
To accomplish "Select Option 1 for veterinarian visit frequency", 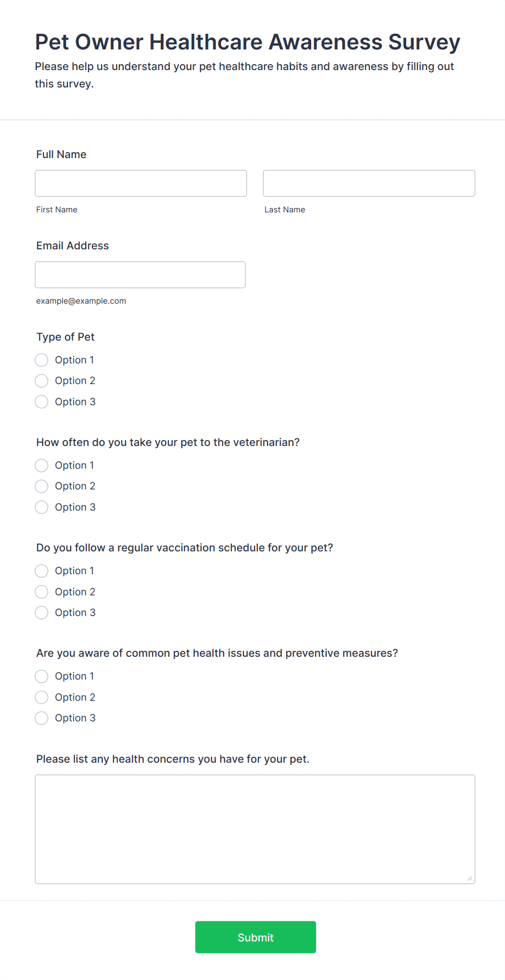I will 42,466.
